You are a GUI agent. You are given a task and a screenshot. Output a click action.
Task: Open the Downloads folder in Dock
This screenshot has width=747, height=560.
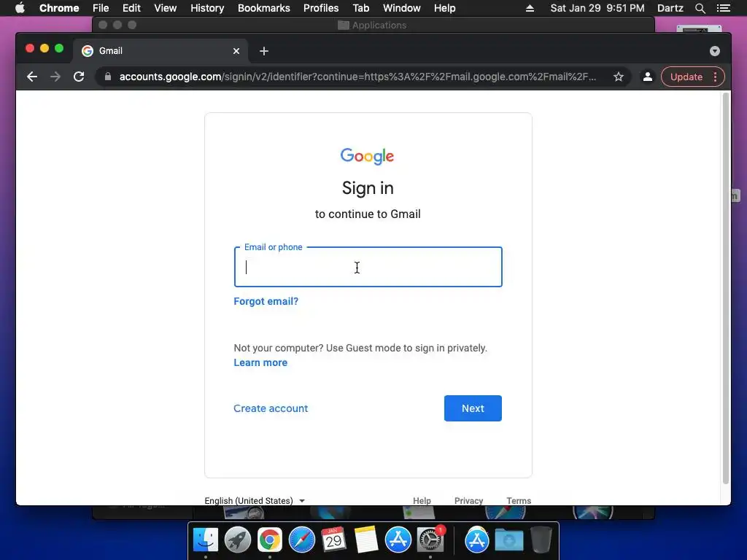[x=508, y=540]
